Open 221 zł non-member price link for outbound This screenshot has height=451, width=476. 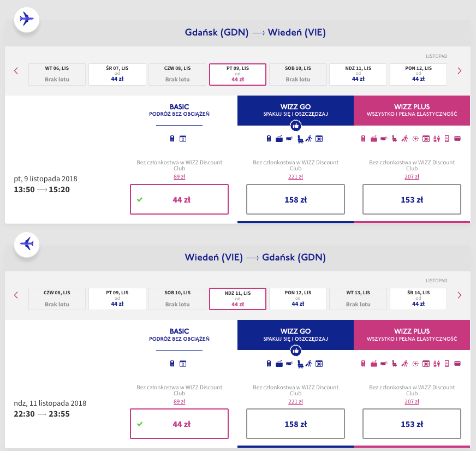[295, 176]
